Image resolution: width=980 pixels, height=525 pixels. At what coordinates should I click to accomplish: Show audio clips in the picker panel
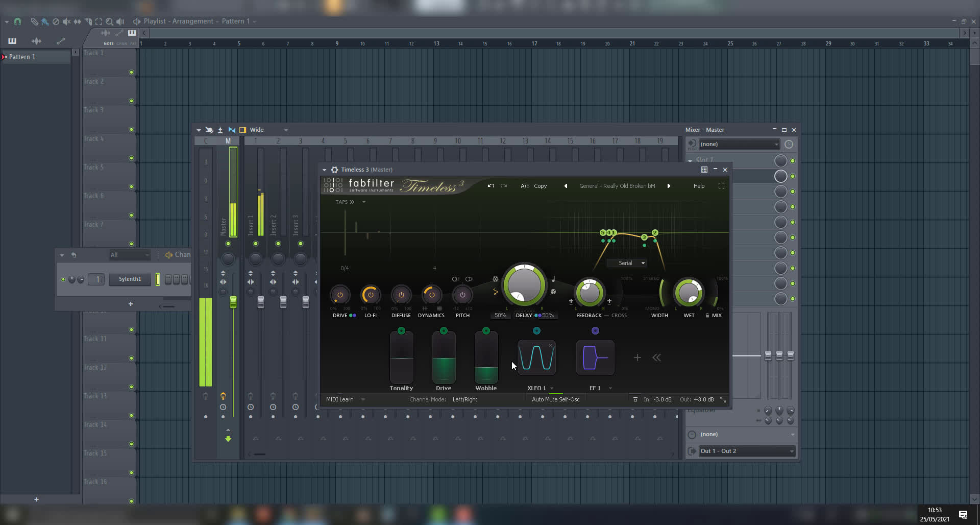[36, 41]
